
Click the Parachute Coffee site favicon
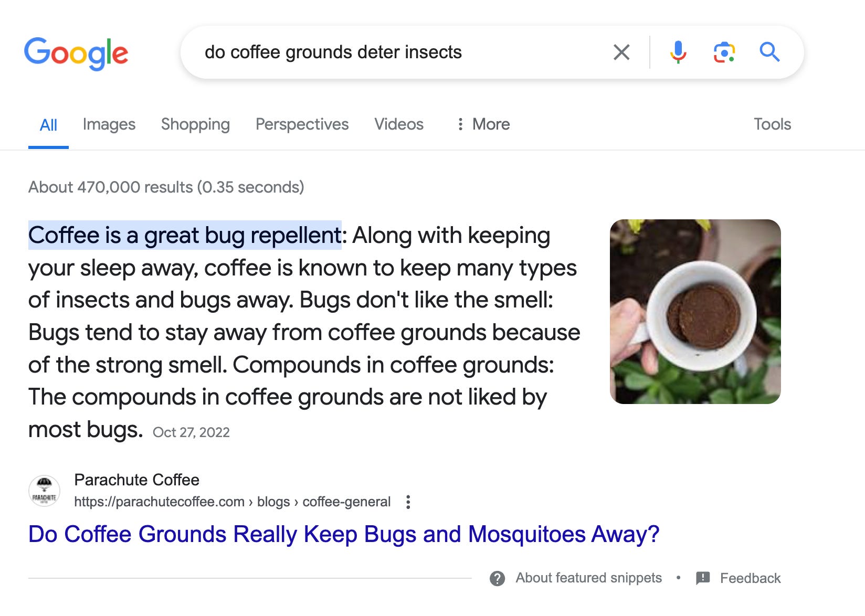(x=44, y=491)
